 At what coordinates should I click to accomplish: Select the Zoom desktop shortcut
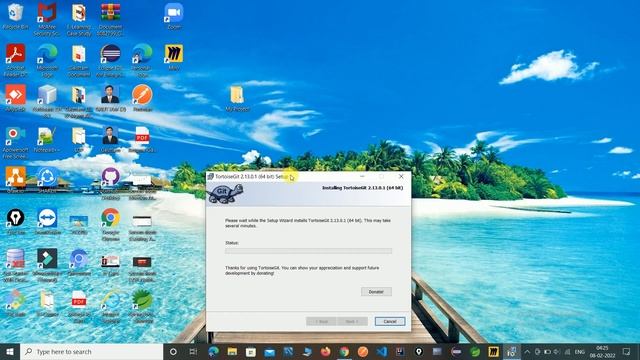(x=174, y=16)
